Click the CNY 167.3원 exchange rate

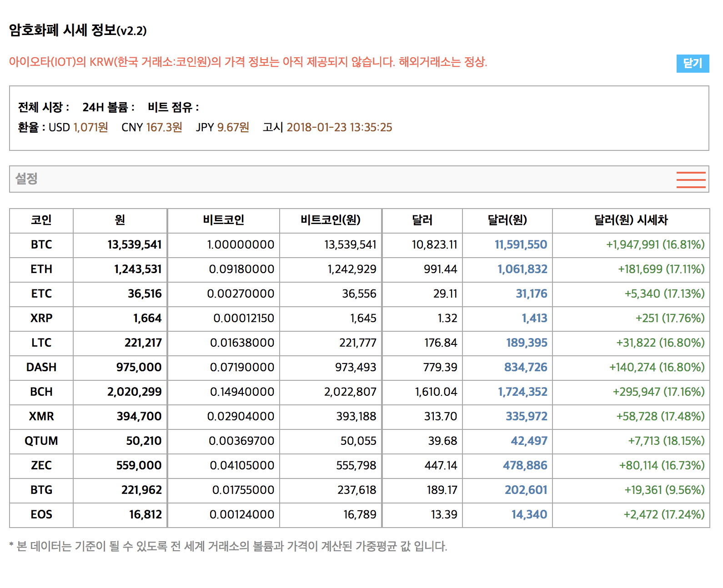152,128
